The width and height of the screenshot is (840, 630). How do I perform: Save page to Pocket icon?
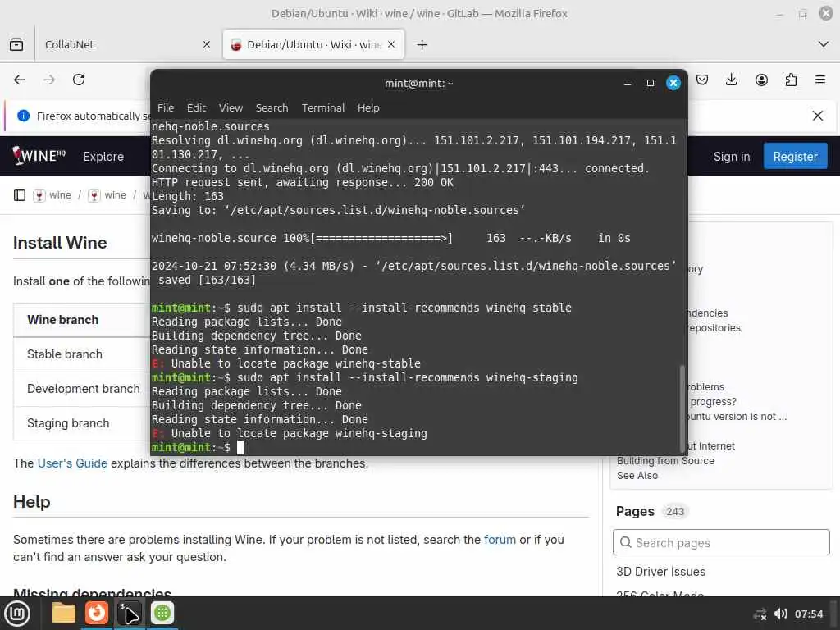coord(702,80)
